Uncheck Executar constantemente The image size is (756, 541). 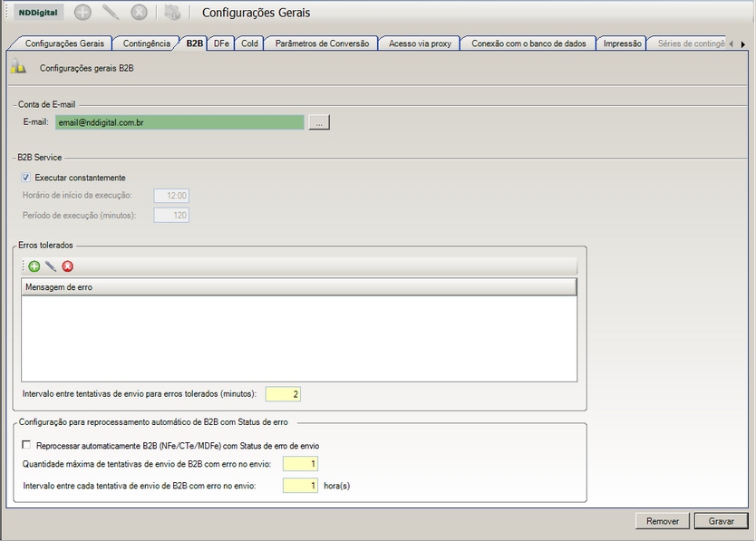click(x=25, y=178)
